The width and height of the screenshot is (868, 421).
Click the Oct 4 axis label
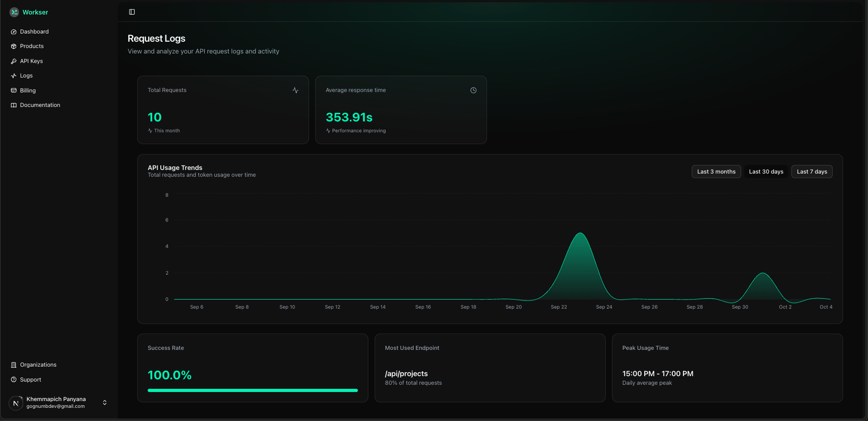point(826,307)
